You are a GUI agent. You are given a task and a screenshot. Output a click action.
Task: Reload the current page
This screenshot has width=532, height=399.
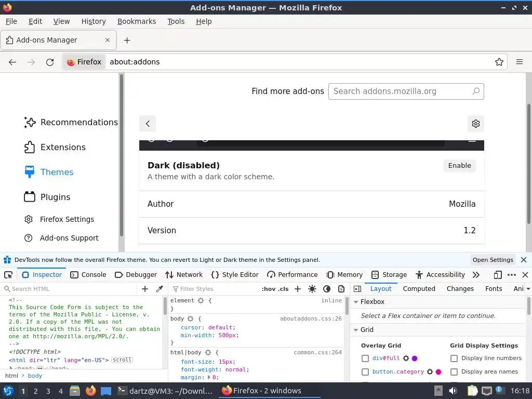(x=50, y=62)
